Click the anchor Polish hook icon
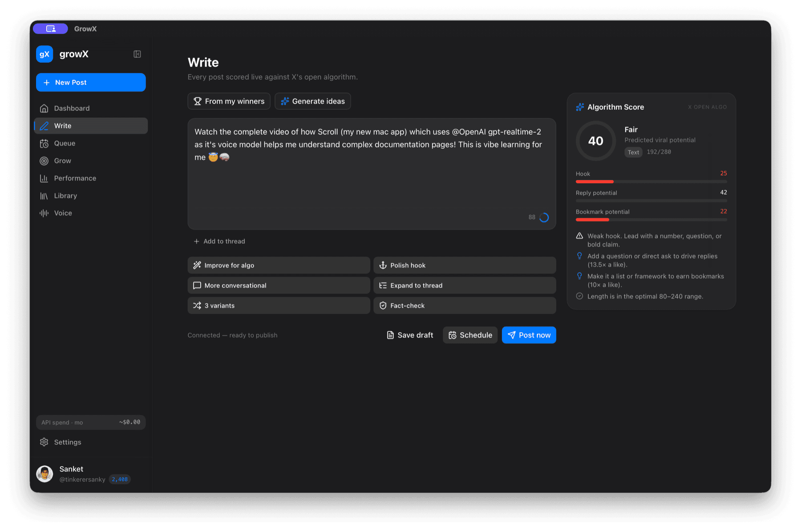801x532 pixels. coord(383,265)
